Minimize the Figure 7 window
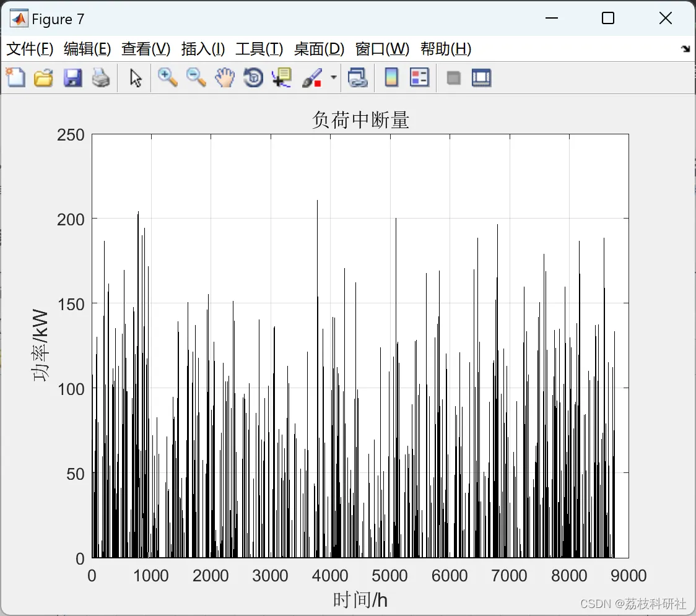696x616 pixels. (552, 18)
